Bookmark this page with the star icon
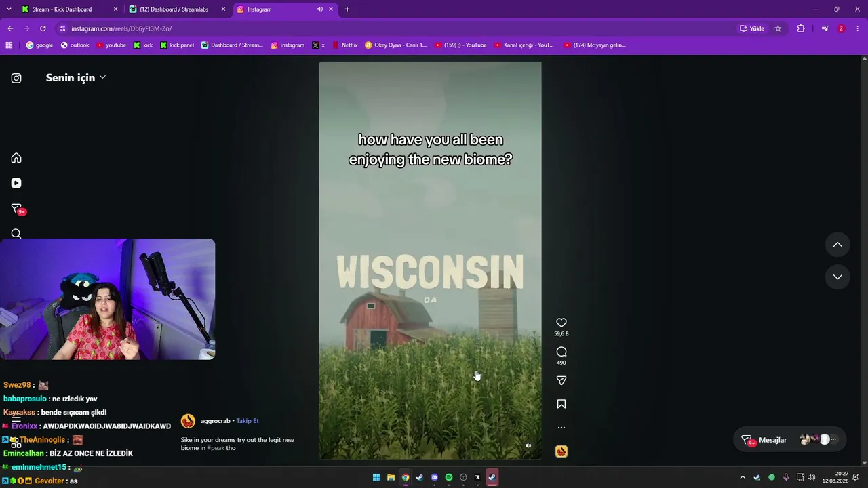The image size is (868, 488). click(x=778, y=28)
